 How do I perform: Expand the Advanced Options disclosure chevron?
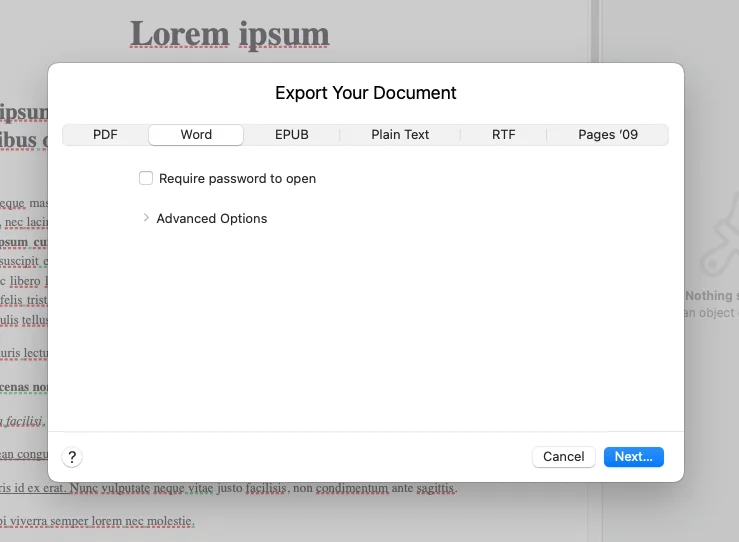pyautogui.click(x=146, y=218)
